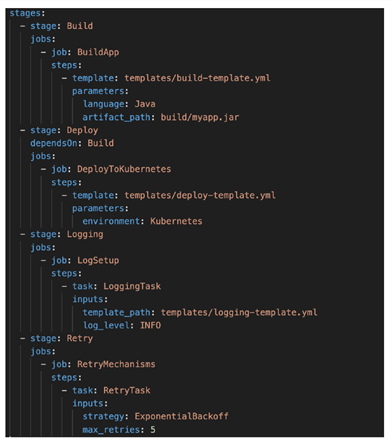Select the log_level value 'INFO'

150,326
